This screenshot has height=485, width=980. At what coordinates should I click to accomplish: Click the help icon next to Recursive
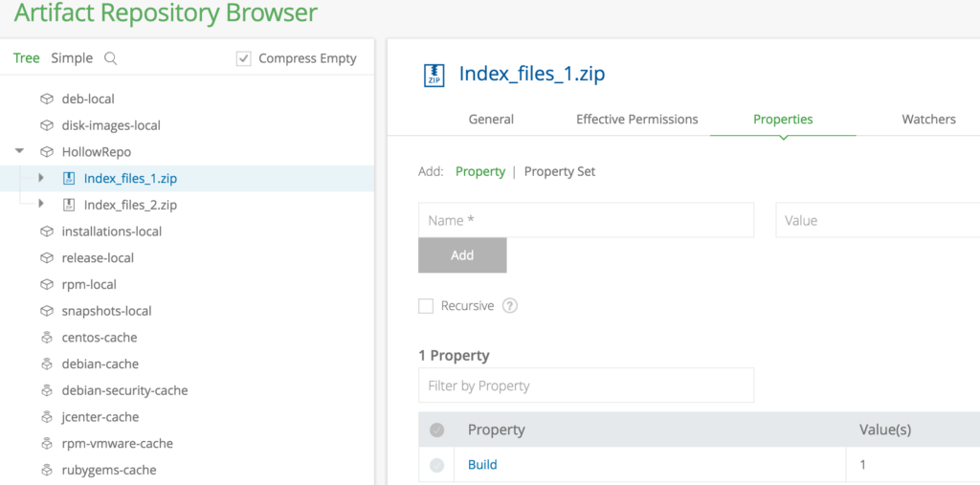(510, 306)
